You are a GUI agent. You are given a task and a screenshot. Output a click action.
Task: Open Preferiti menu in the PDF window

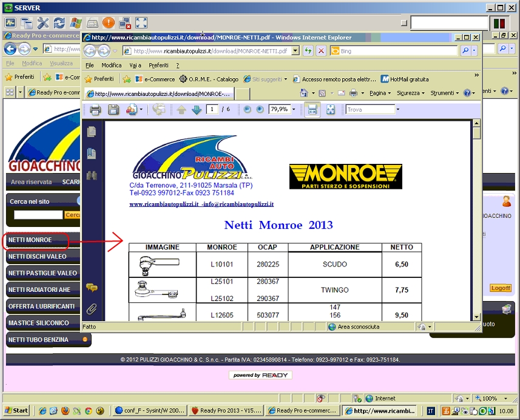[158, 66]
